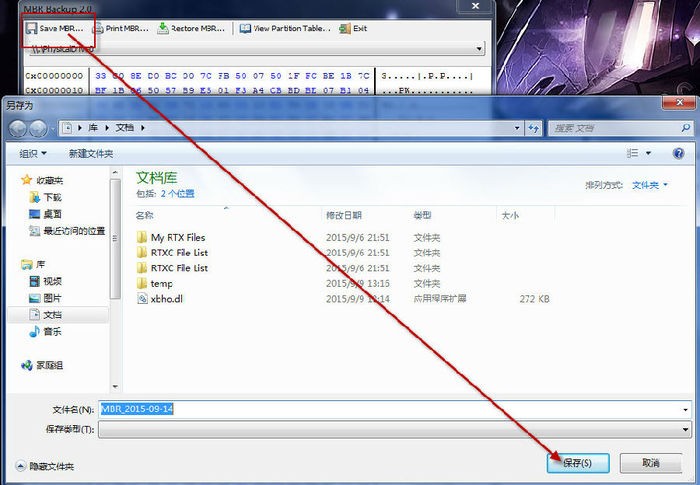Select 桌面 in the favorites sidebar
This screenshot has height=485, width=700.
pyautogui.click(x=52, y=214)
